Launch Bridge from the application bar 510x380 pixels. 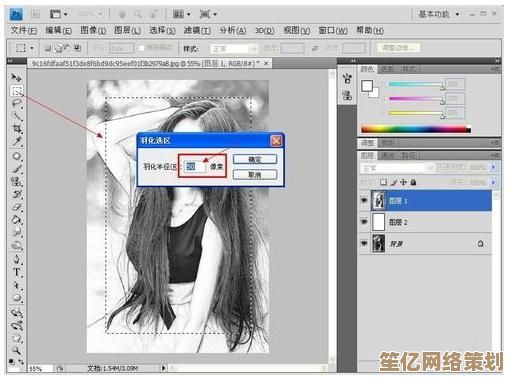pyautogui.click(x=36, y=14)
